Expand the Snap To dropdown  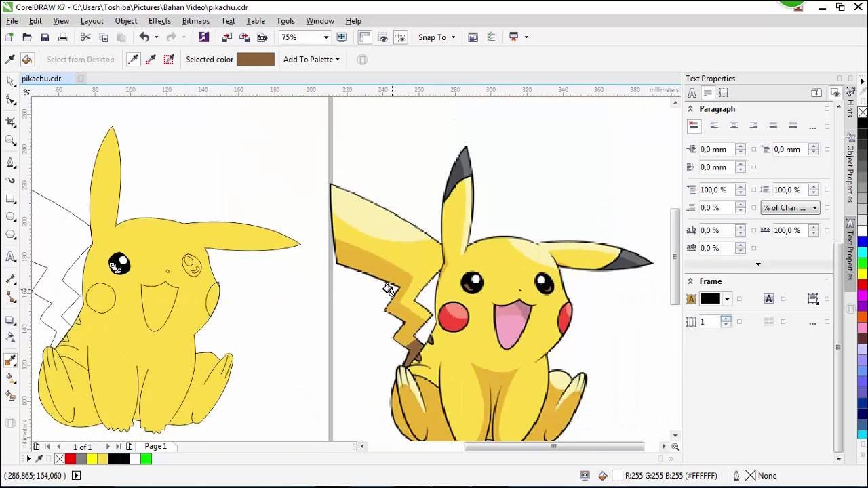(437, 37)
